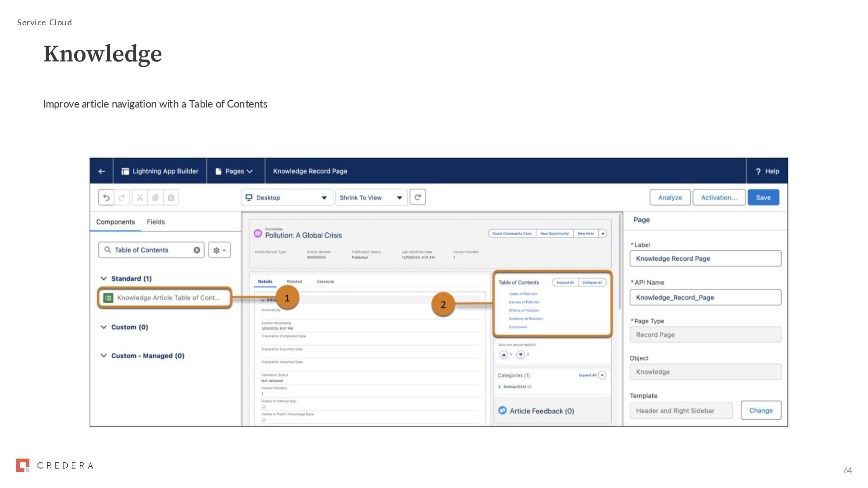
Task: Open the Desktop form factor dropdown
Action: pos(287,197)
